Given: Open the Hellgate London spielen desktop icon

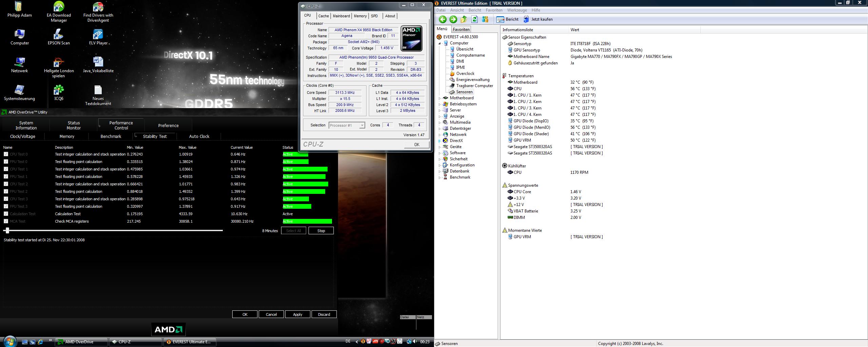Looking at the screenshot, I should pos(59,67).
